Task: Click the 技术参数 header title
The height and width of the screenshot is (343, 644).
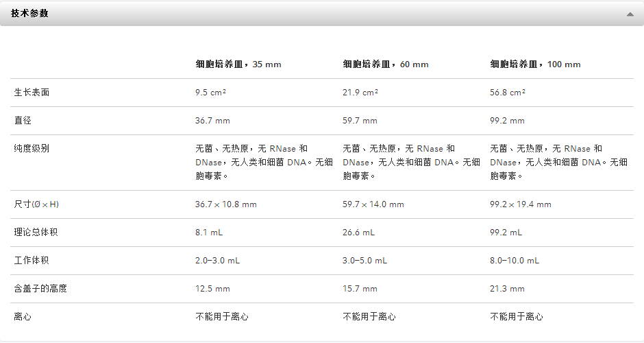Action: pos(29,14)
